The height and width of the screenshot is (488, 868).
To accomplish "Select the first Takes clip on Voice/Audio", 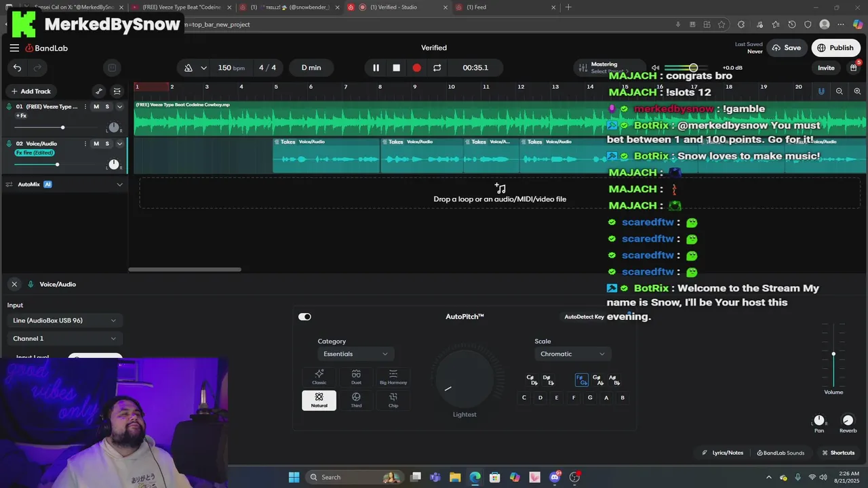I will point(326,156).
